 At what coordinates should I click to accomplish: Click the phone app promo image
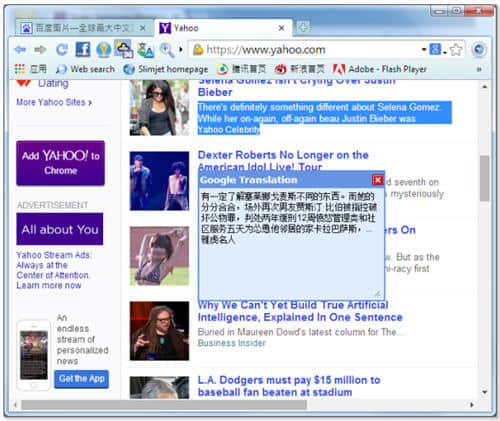point(34,355)
